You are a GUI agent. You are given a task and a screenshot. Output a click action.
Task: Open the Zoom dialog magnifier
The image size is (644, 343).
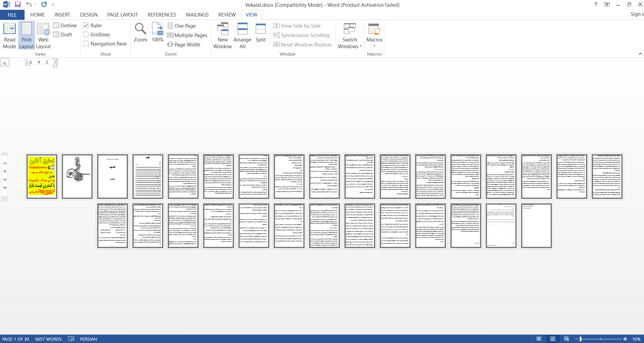[140, 33]
